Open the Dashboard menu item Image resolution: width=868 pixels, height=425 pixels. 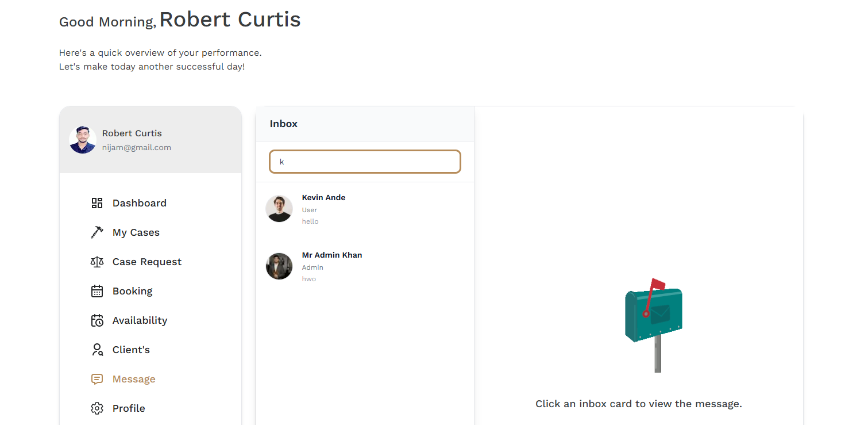[x=140, y=203]
